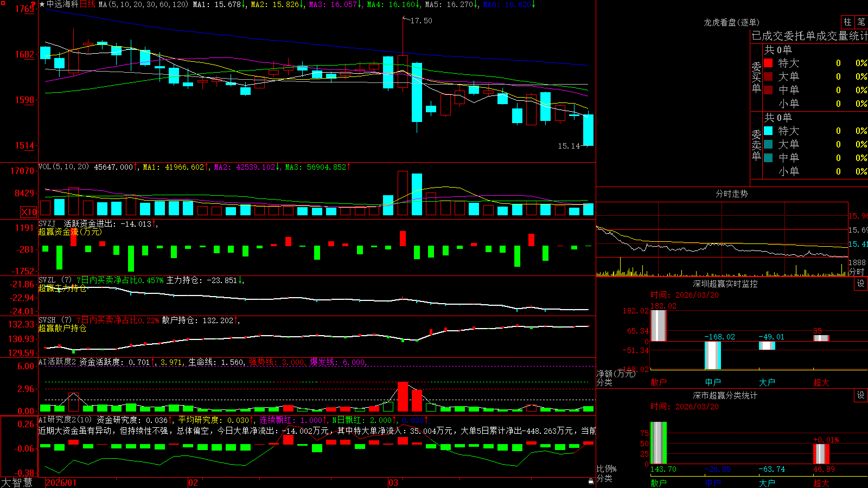Click the 委卖单 section label
868x488 pixels.
756,145
